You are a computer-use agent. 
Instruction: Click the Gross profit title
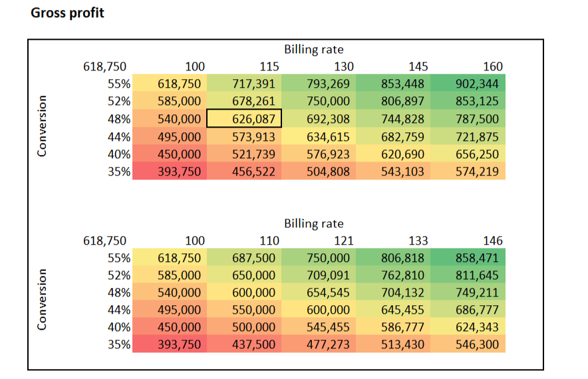coord(67,13)
